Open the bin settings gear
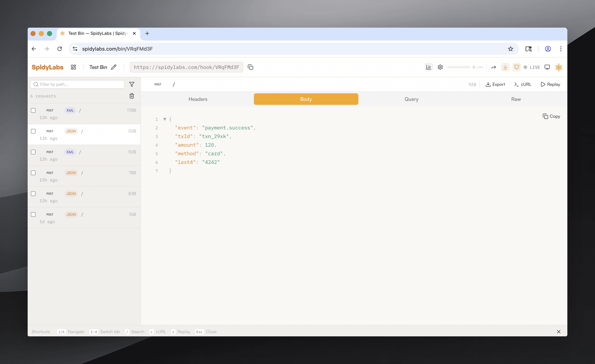The image size is (595, 364). (x=440, y=67)
